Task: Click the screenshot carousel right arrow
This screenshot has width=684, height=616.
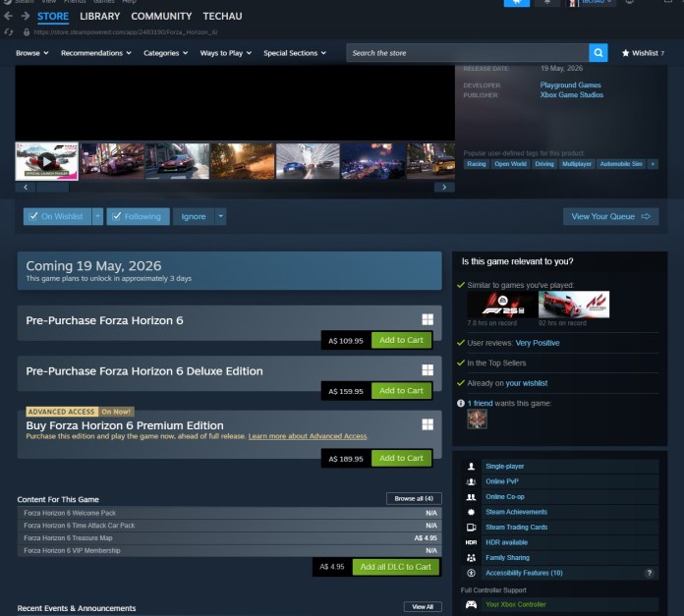Action: 444,187
